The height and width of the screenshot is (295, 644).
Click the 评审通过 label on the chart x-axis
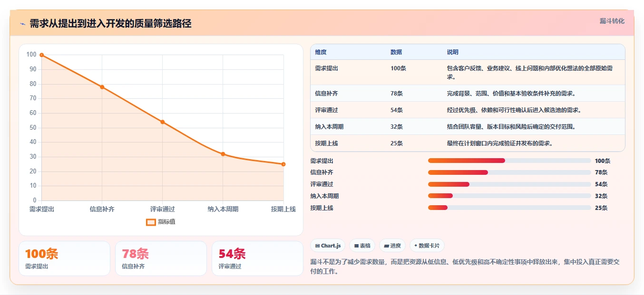tap(163, 209)
